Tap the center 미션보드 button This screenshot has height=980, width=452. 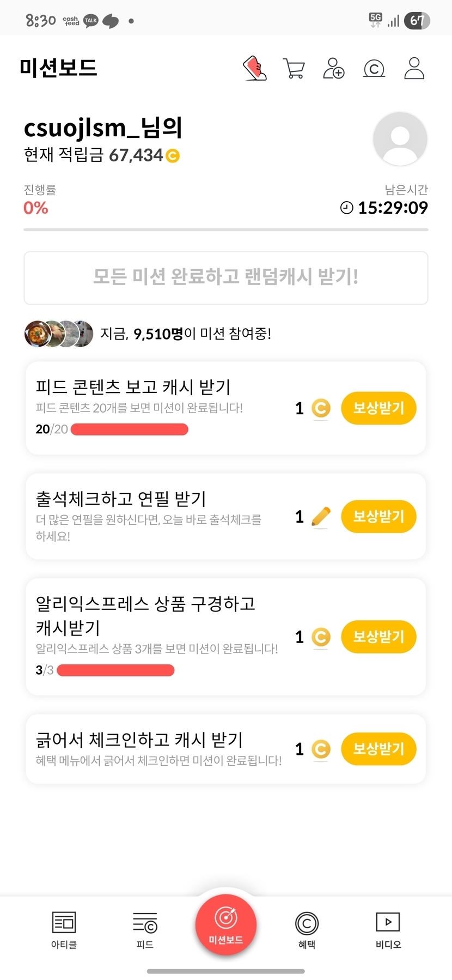(226, 925)
